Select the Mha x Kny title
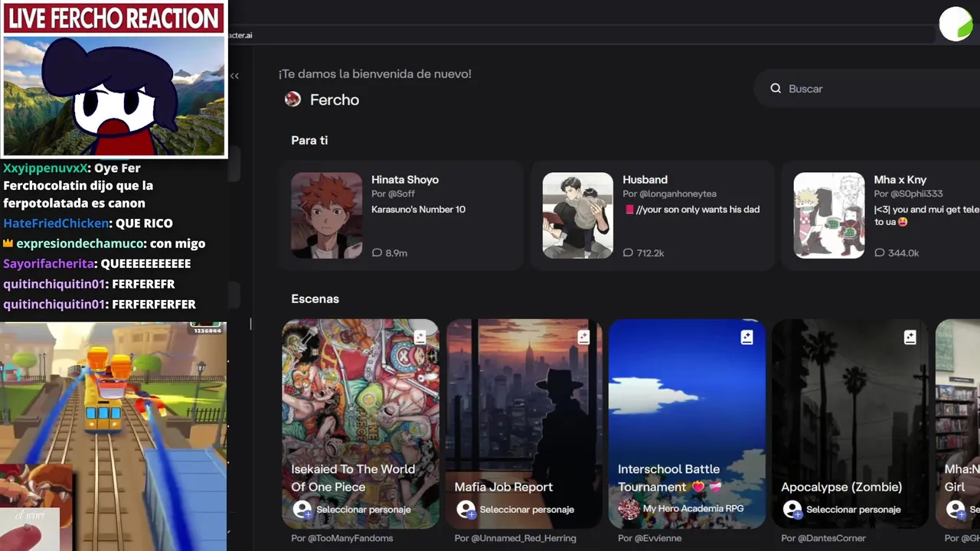This screenshot has height=551, width=980. pyautogui.click(x=900, y=180)
